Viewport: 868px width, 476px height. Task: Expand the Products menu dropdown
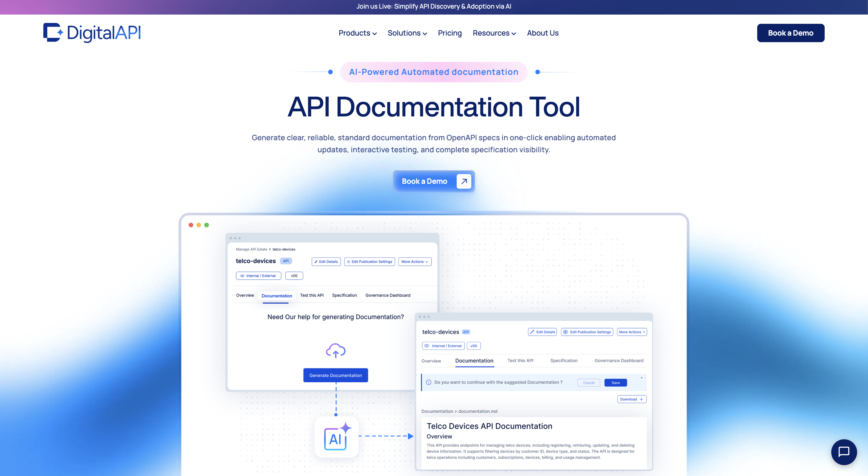tap(358, 33)
